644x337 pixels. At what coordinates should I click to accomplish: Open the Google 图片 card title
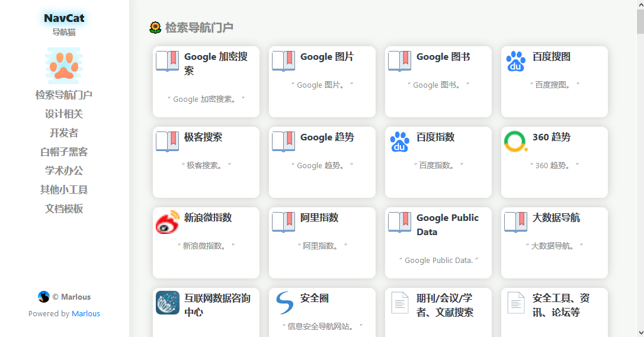pyautogui.click(x=327, y=57)
